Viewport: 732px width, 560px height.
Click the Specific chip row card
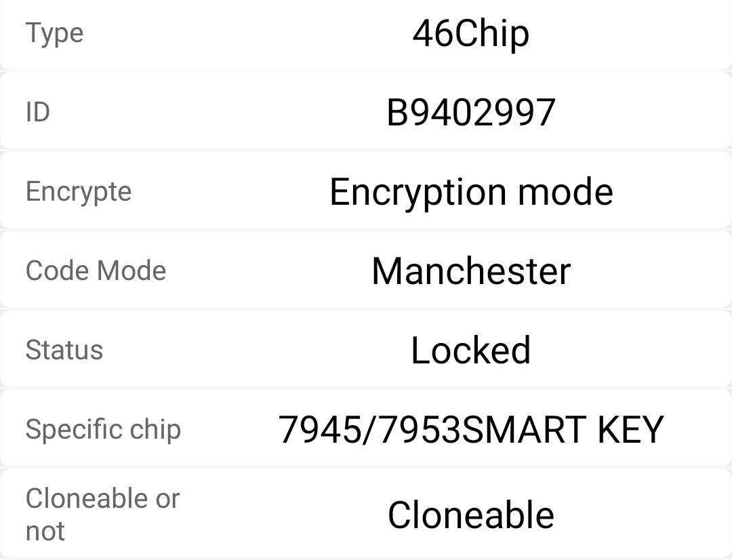(x=366, y=428)
